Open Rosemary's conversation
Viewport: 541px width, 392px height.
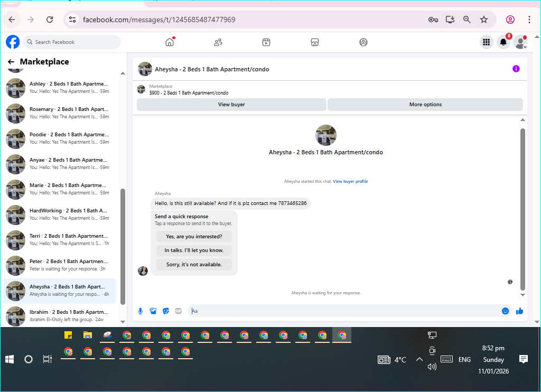[x=59, y=113]
